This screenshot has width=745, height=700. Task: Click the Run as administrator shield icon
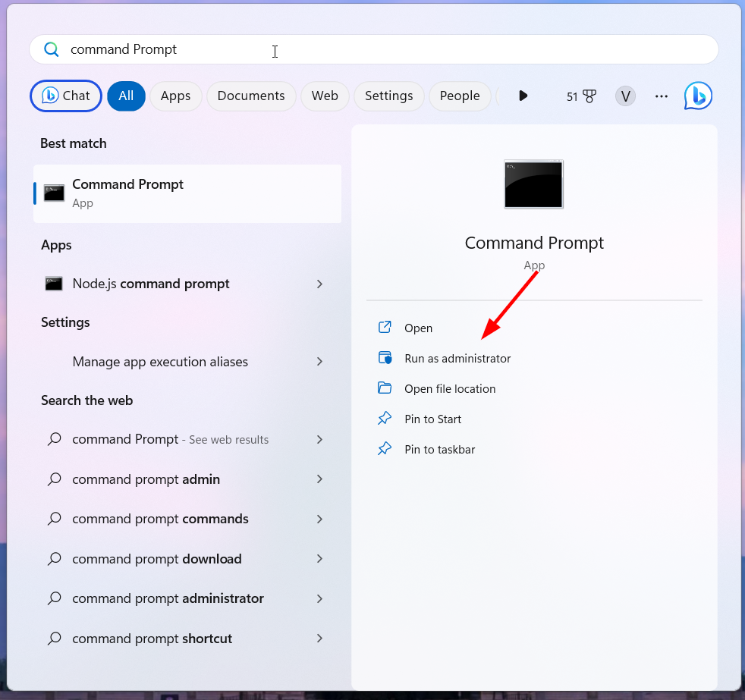point(385,358)
